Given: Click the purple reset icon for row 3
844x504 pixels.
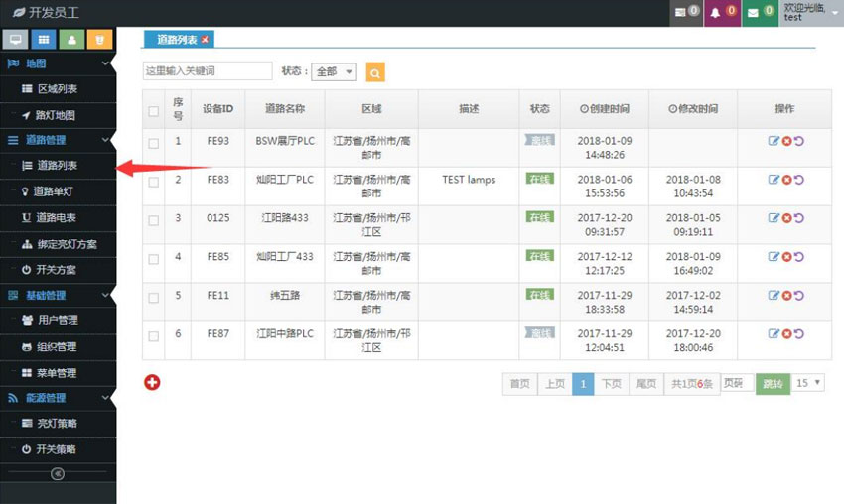Looking at the screenshot, I should (799, 218).
